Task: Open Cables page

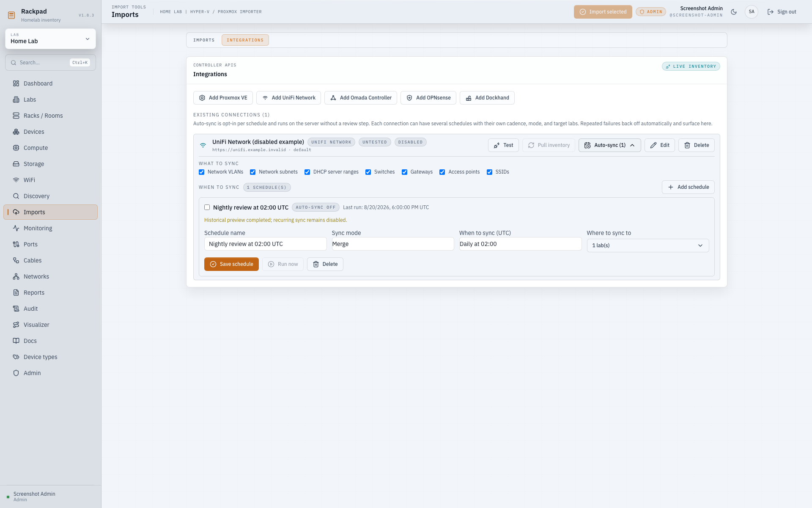Action: click(x=50, y=260)
